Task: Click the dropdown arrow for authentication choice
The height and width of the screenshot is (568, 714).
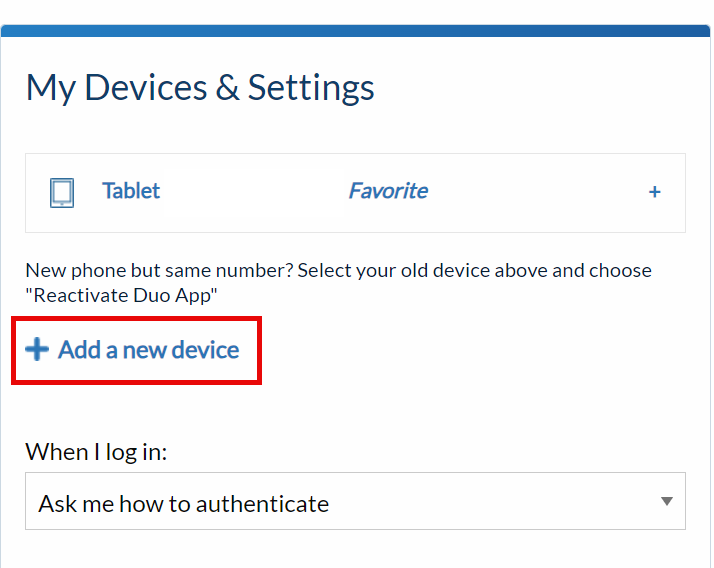Action: point(667,501)
